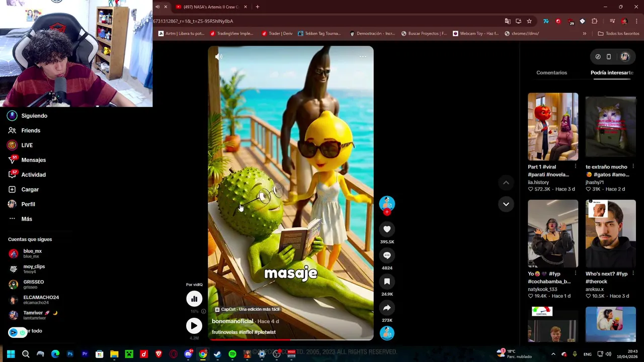Open Chrome three-dot menu
The image size is (644, 362).
coord(636,21)
